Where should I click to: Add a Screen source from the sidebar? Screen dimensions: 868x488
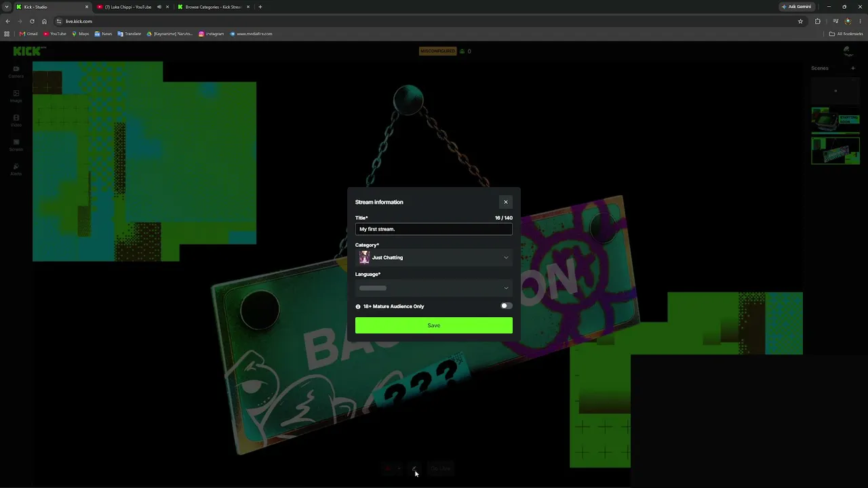[x=16, y=145]
